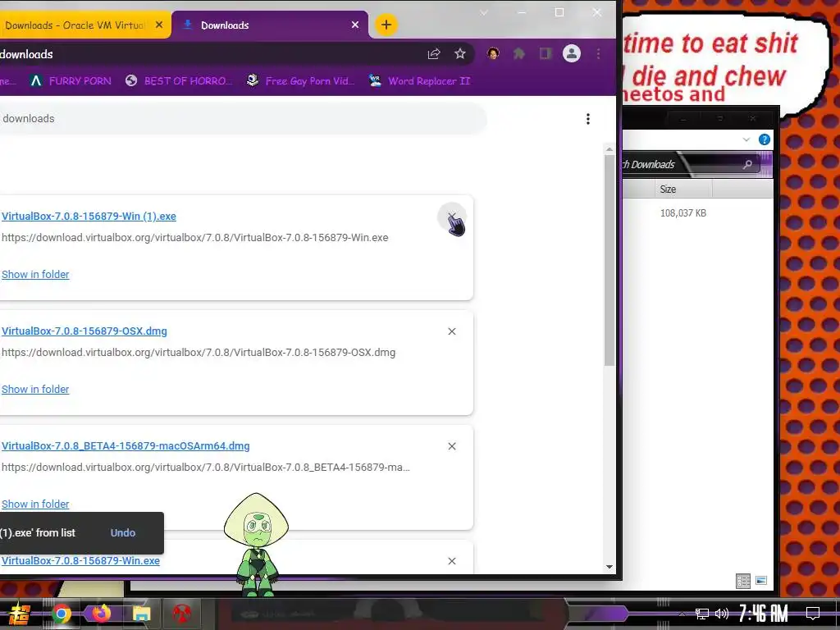840x630 pixels.
Task: Open VirtualBox-7.0.8-156879-OSX.dmg file link
Action: click(84, 331)
